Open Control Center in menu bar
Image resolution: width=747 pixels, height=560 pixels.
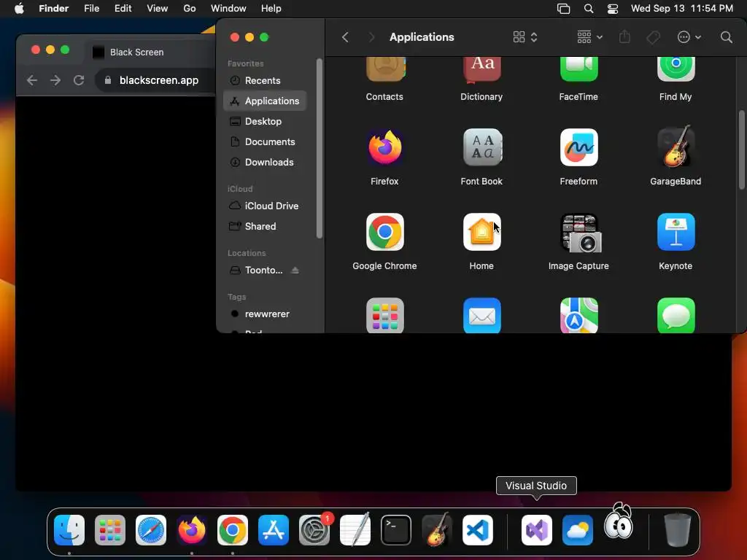coord(613,9)
